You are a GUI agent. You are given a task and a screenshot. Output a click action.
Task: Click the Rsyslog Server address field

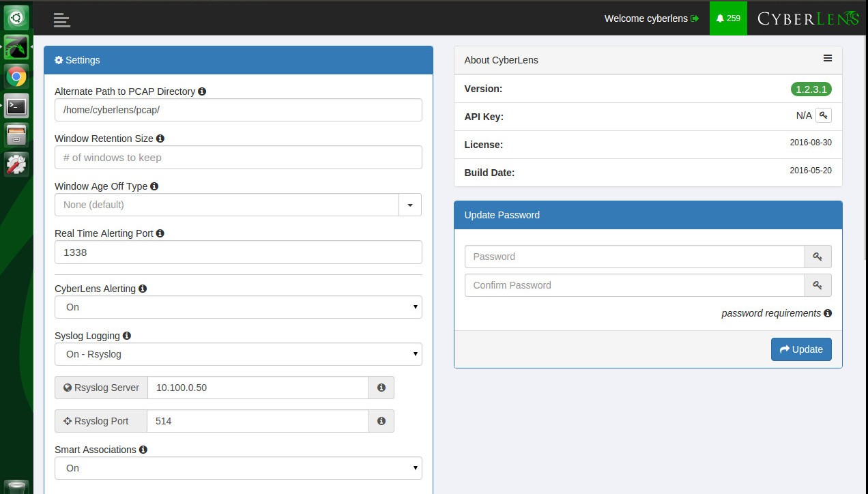[x=258, y=388]
